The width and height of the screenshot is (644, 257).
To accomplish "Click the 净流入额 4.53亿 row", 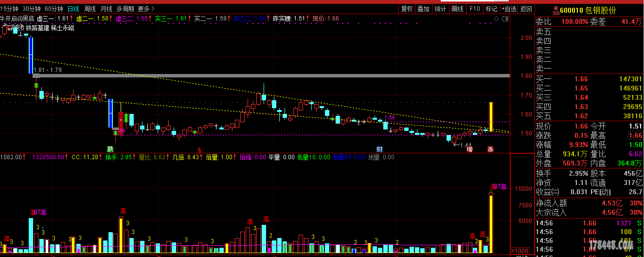I will tap(589, 203).
